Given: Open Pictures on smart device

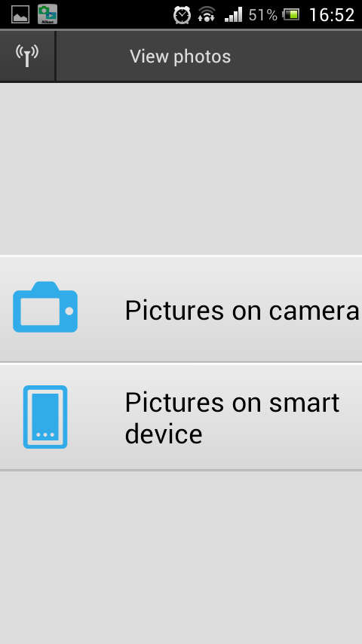Looking at the screenshot, I should pos(181,417).
